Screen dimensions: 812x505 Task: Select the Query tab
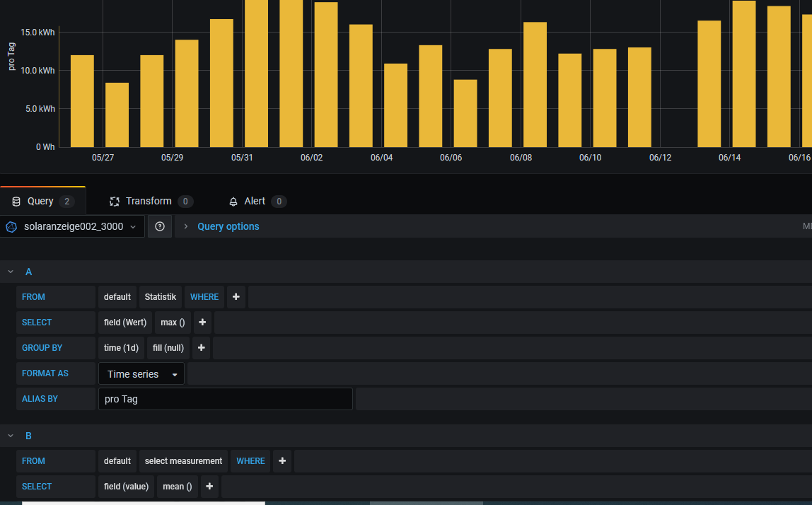tap(40, 202)
